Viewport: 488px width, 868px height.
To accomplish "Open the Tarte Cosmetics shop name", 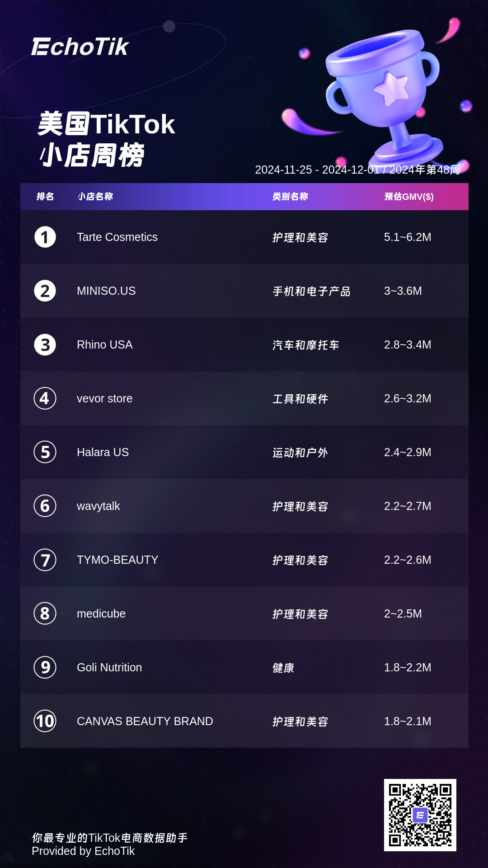I will (x=117, y=237).
